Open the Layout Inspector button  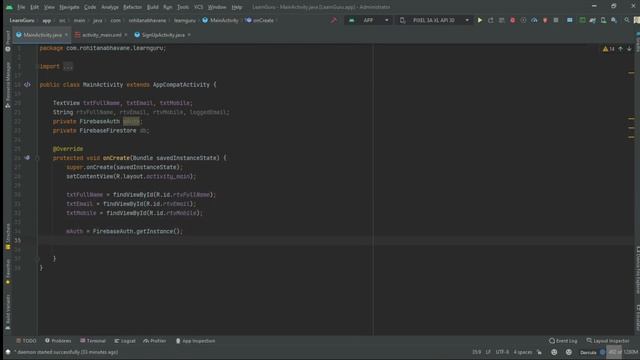point(608,341)
